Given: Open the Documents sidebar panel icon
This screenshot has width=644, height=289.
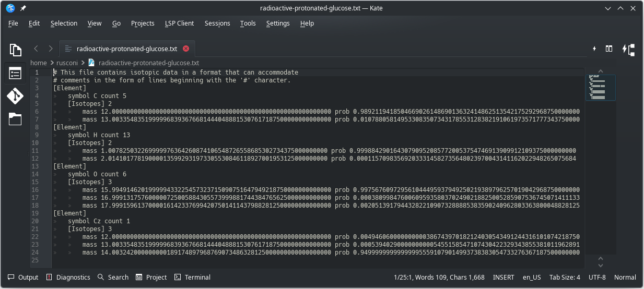Looking at the screenshot, I should point(15,50).
